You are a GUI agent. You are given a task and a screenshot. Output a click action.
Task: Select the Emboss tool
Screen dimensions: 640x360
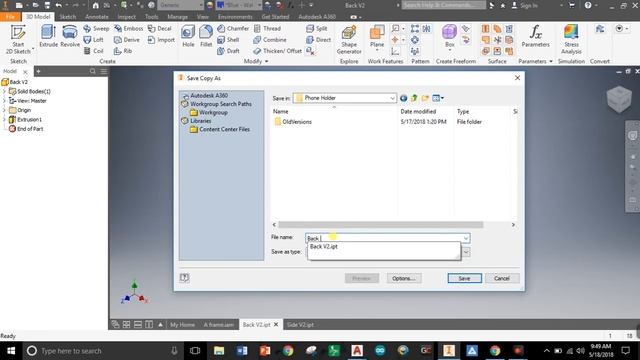click(129, 29)
